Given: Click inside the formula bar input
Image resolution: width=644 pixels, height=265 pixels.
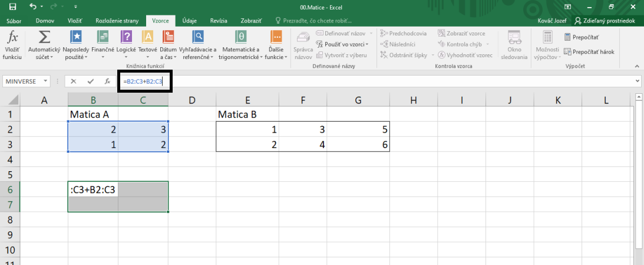Looking at the screenshot, I should (354, 81).
